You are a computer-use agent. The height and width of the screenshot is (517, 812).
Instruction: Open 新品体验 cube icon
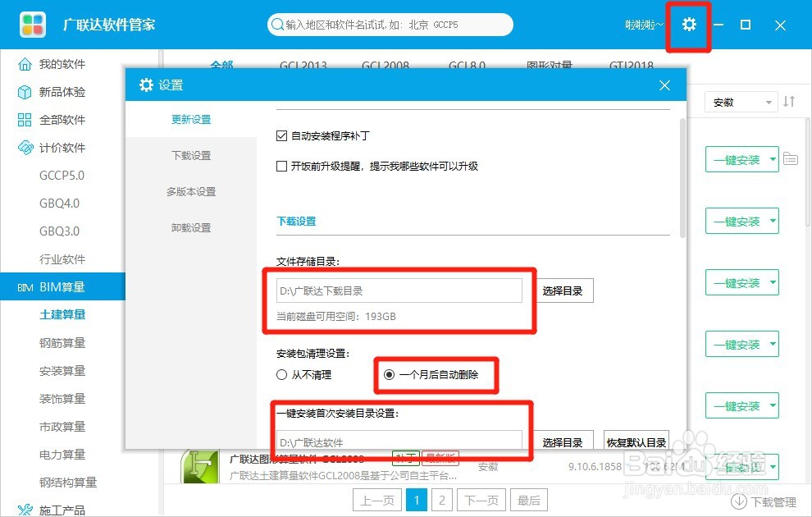(x=25, y=92)
